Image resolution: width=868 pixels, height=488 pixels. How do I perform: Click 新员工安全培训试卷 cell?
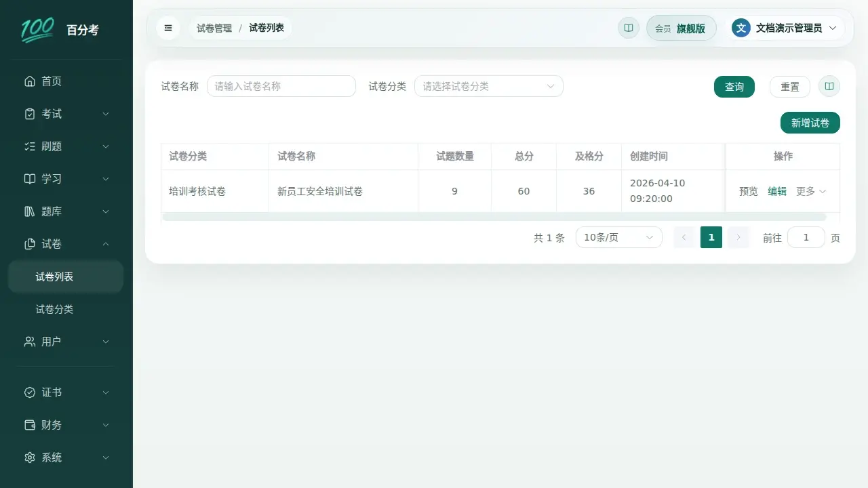pos(344,191)
